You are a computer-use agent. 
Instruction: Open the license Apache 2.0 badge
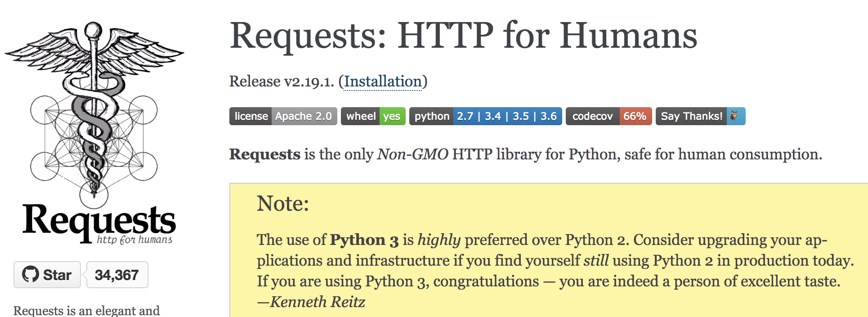click(283, 116)
